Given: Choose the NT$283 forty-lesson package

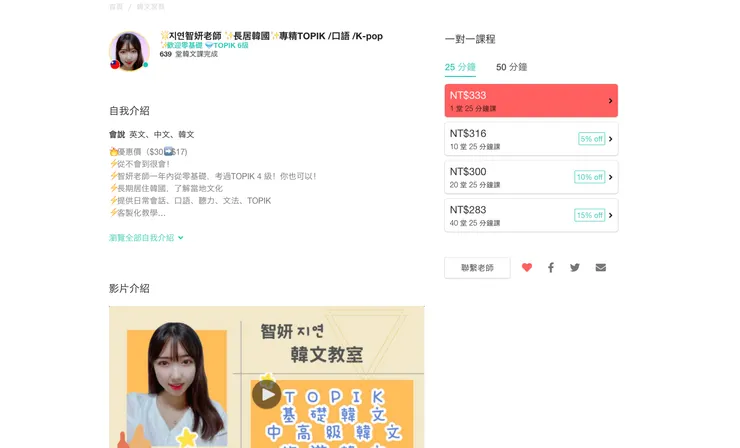Looking at the screenshot, I should [x=531, y=215].
